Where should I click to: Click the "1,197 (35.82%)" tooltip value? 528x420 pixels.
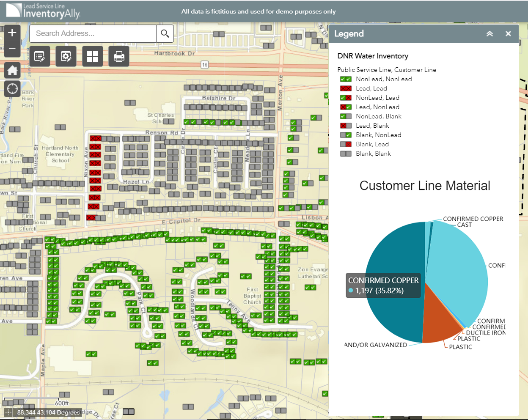tap(379, 291)
